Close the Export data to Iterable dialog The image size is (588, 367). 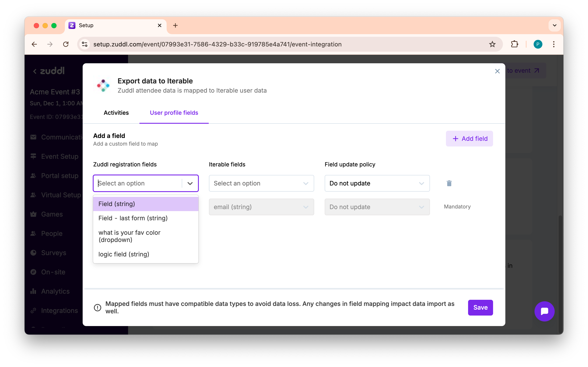tap(497, 71)
